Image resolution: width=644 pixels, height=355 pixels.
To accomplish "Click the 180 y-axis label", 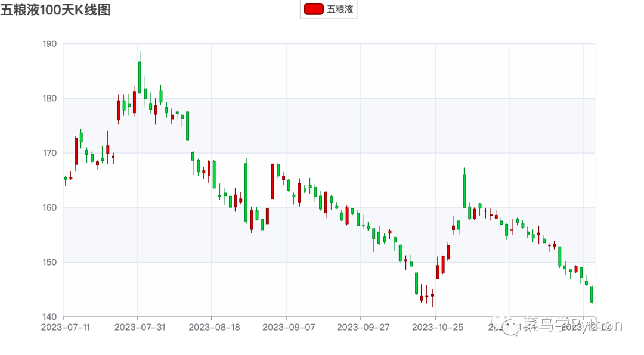I will coord(49,98).
